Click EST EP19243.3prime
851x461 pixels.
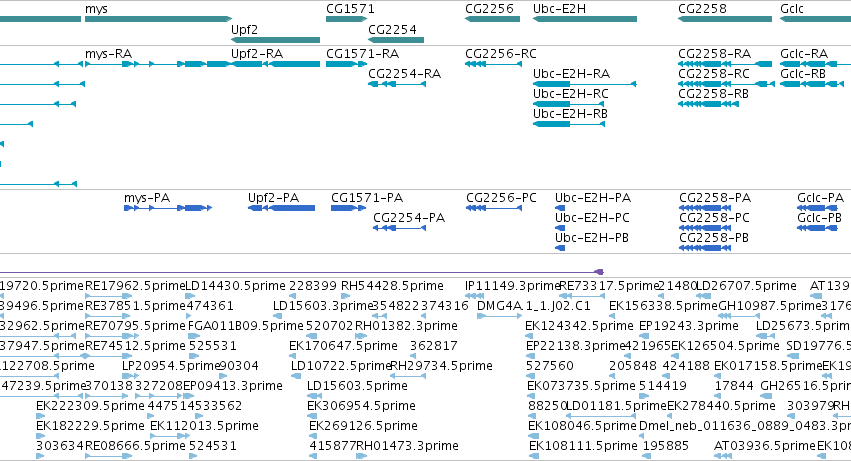(x=689, y=326)
